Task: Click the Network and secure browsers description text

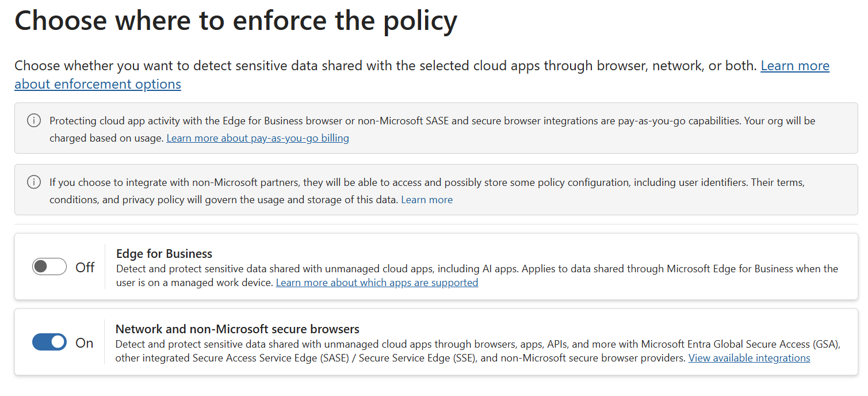Action: [478, 351]
